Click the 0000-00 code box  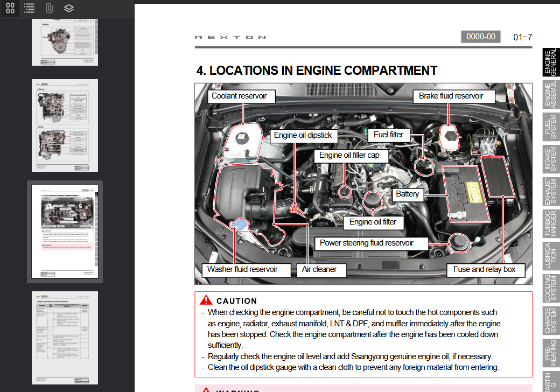point(481,37)
